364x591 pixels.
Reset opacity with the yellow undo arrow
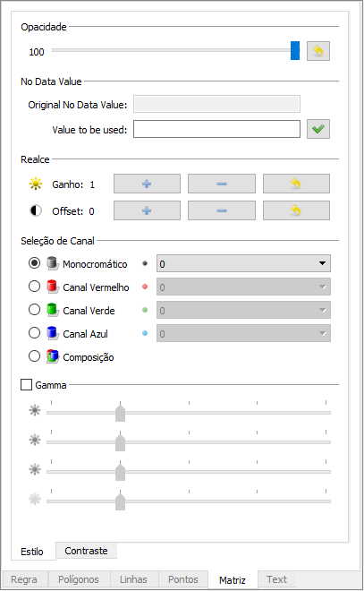point(318,51)
